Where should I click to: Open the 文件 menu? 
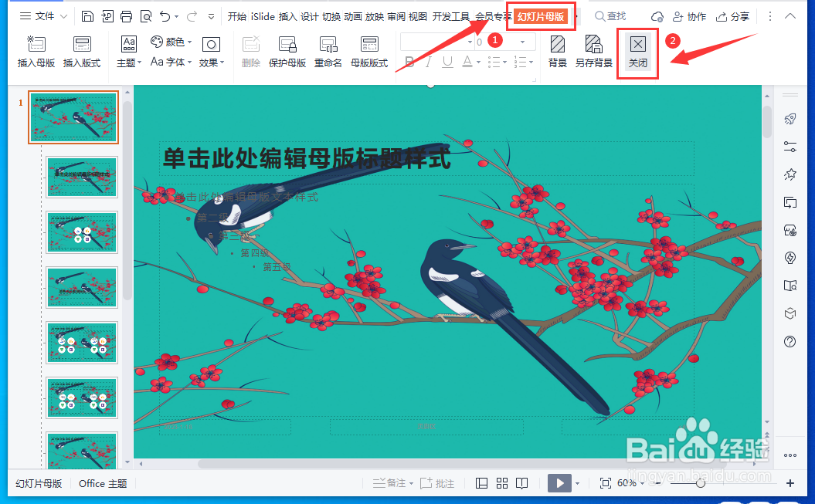(x=44, y=17)
